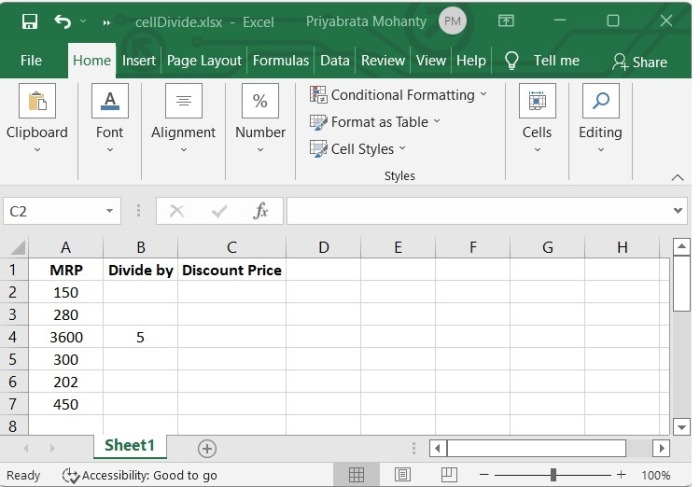Expand the formula bar chevron
This screenshot has width=700, height=487.
[679, 211]
